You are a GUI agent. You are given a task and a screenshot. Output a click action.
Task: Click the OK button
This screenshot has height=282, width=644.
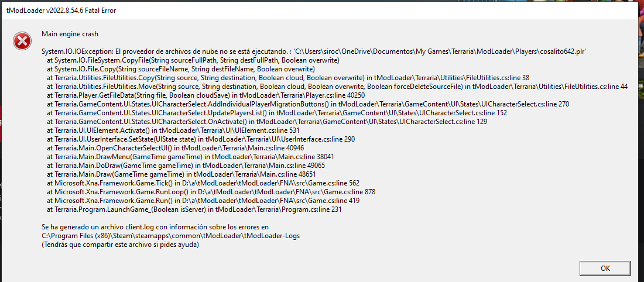click(605, 268)
